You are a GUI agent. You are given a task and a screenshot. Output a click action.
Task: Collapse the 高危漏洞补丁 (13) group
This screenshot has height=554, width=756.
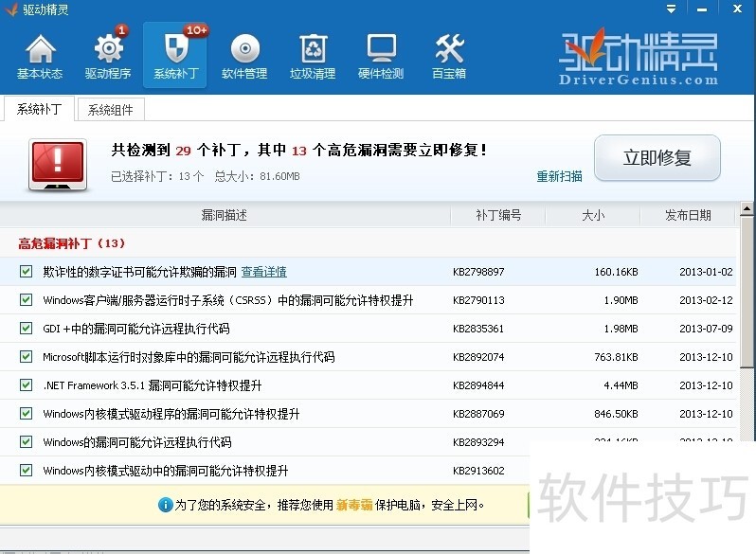(x=71, y=243)
